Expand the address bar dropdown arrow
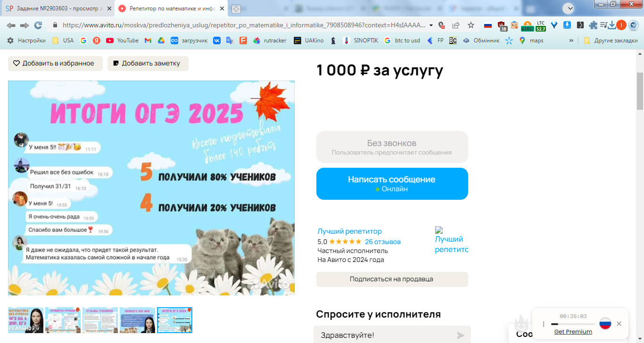The width and height of the screenshot is (644, 343). click(431, 25)
